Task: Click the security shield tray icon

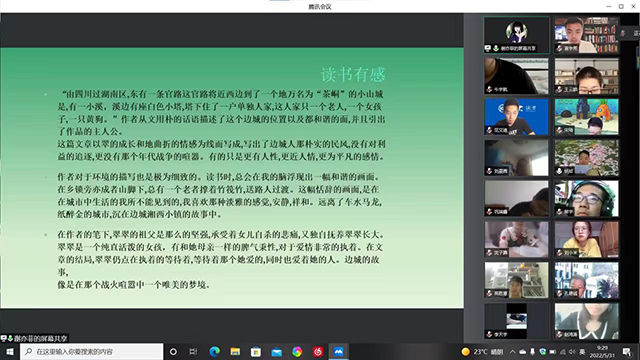Action: pos(542,351)
